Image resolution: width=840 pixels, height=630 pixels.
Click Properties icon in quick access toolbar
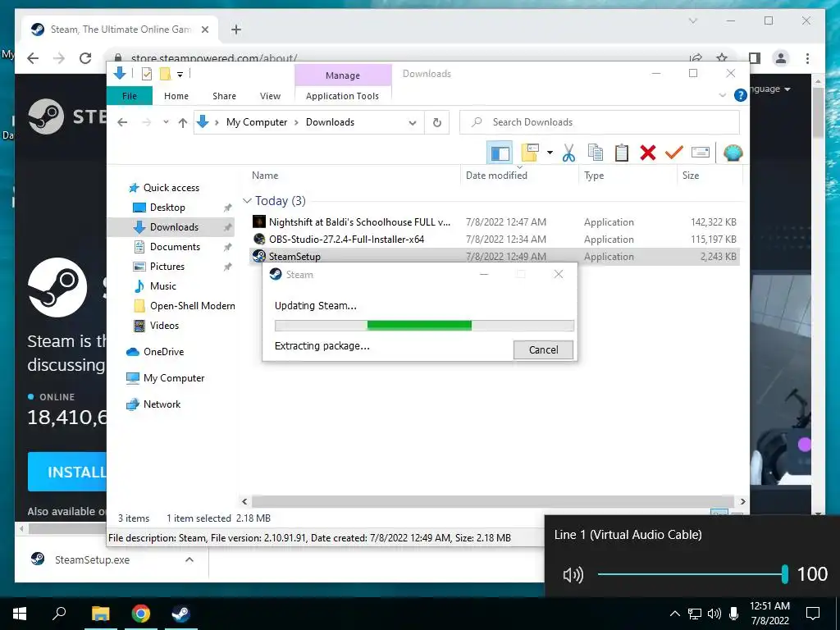coord(146,75)
